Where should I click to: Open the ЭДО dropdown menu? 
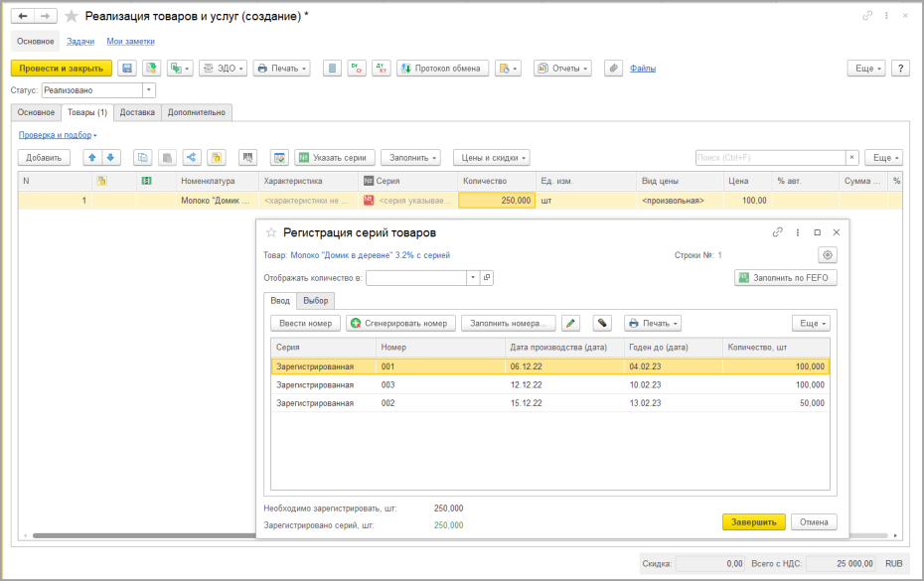pos(224,69)
